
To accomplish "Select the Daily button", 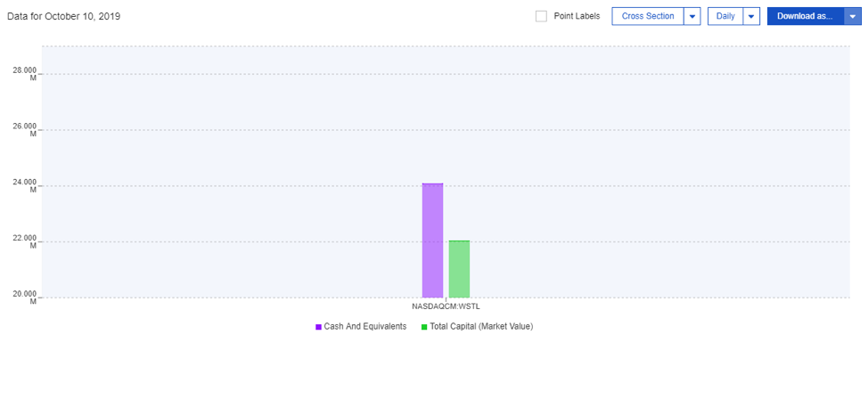I will point(725,16).
